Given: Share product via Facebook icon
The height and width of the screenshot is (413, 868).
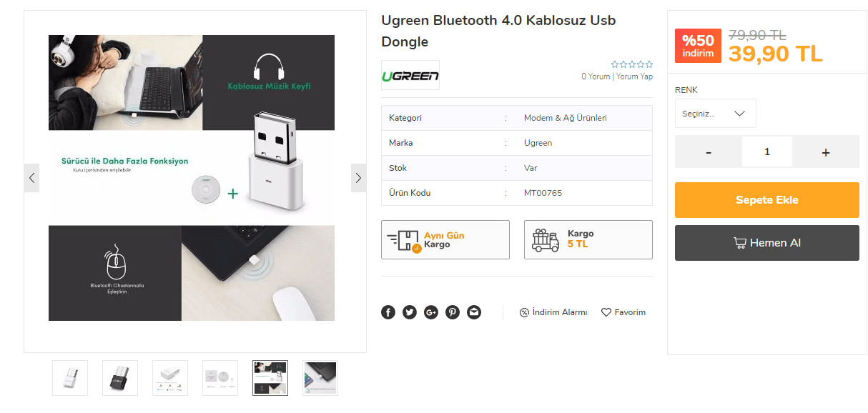Looking at the screenshot, I should 388,312.
